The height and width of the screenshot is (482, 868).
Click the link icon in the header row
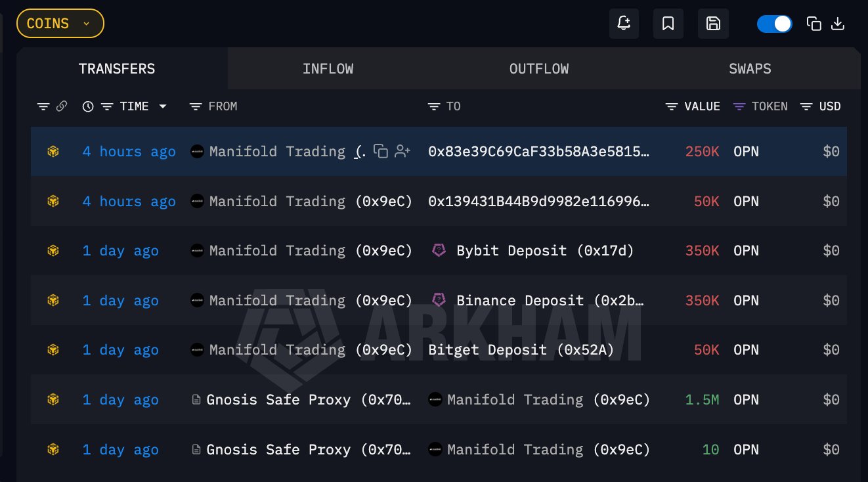pyautogui.click(x=62, y=106)
